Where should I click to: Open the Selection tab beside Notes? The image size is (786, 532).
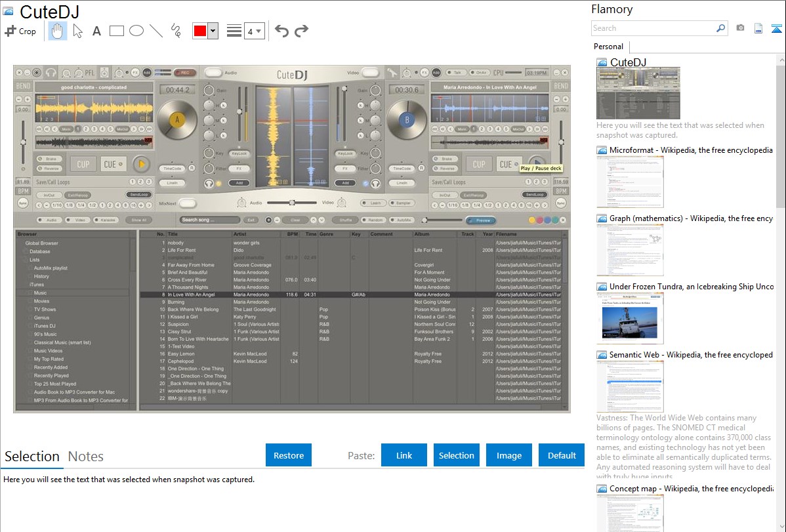point(32,457)
